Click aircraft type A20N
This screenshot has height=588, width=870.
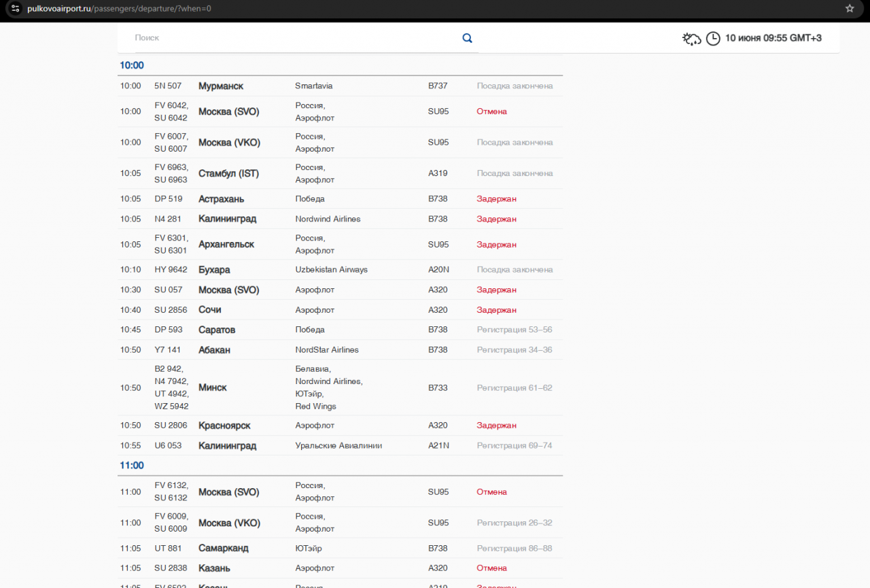coord(438,270)
